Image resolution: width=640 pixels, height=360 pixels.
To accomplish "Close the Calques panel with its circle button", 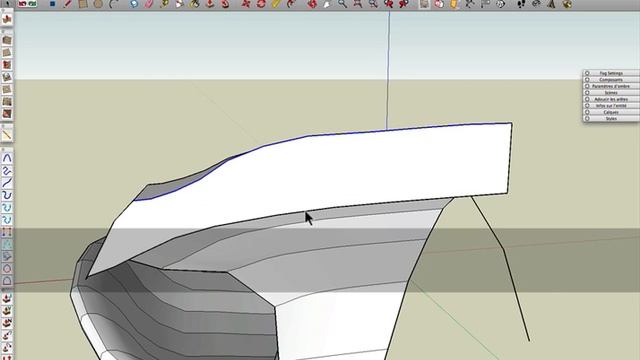I will coord(587,112).
